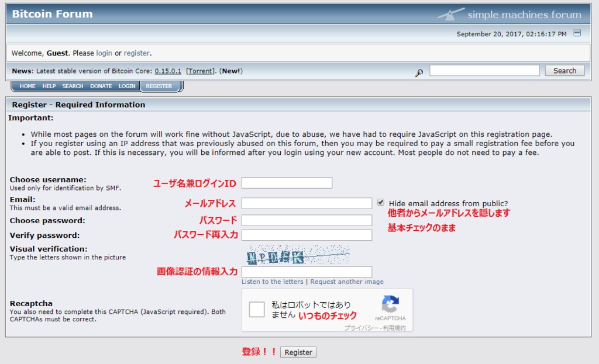This screenshot has width=599, height=364.
Task: Click the Register - Required Information heading
Action: (79, 105)
